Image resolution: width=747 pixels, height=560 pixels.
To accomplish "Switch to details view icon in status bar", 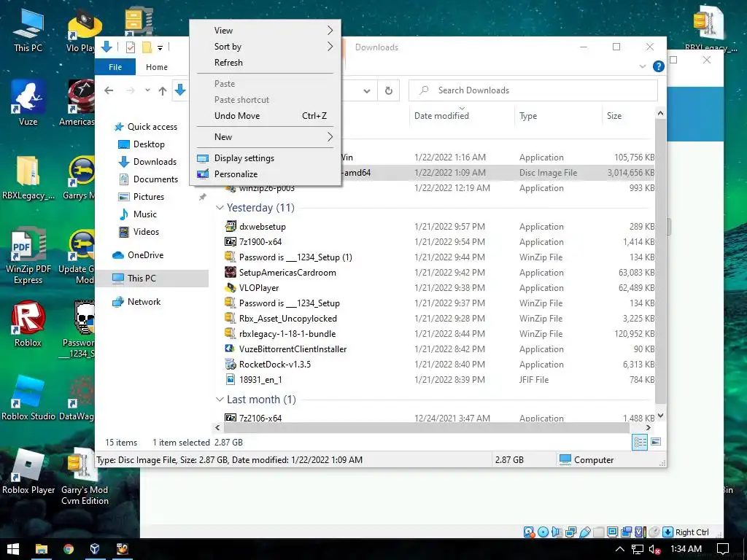I will click(x=640, y=443).
